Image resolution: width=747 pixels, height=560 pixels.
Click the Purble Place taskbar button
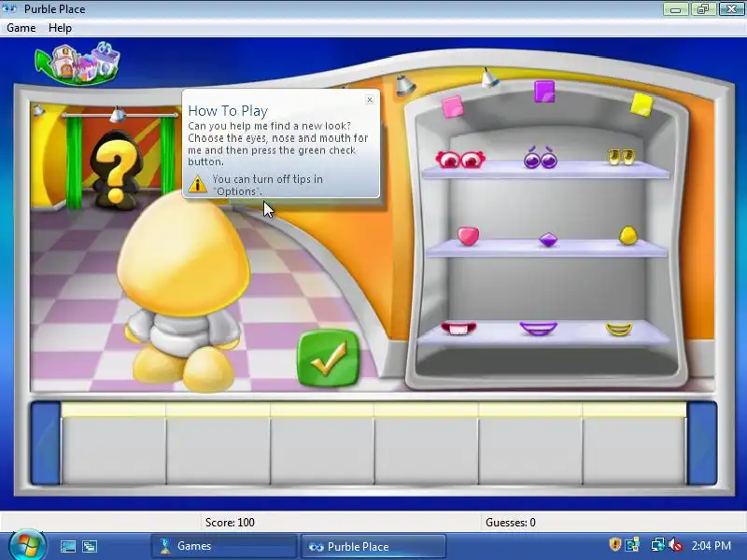[373, 546]
